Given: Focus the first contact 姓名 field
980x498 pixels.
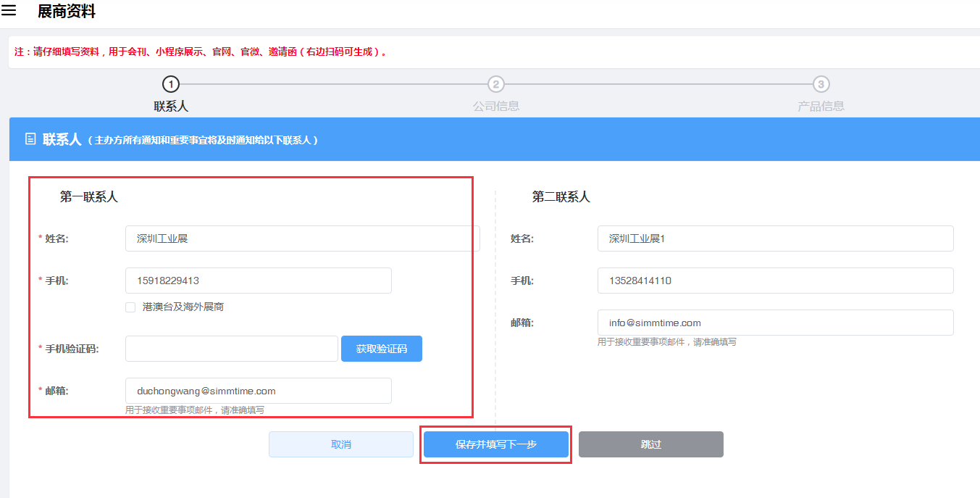Looking at the screenshot, I should coord(302,238).
